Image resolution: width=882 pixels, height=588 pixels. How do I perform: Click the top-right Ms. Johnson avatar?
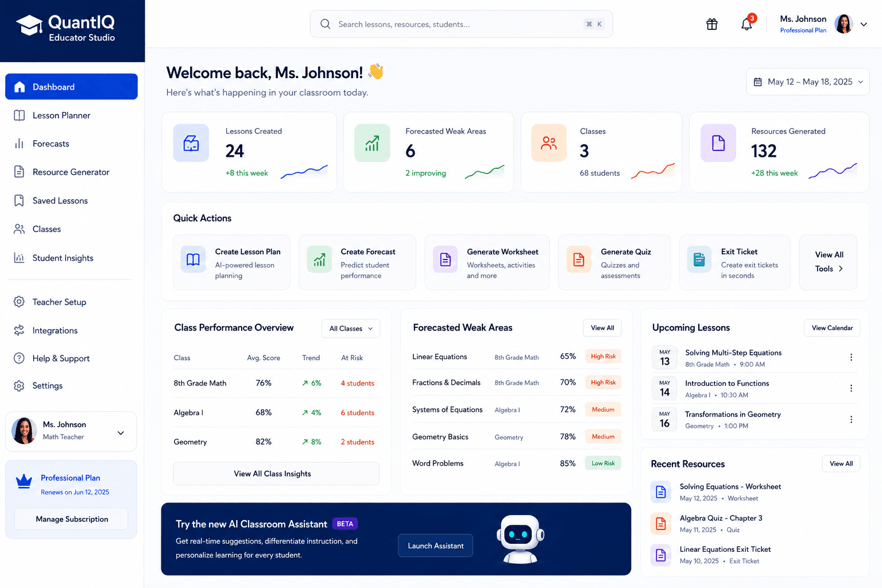click(x=844, y=24)
